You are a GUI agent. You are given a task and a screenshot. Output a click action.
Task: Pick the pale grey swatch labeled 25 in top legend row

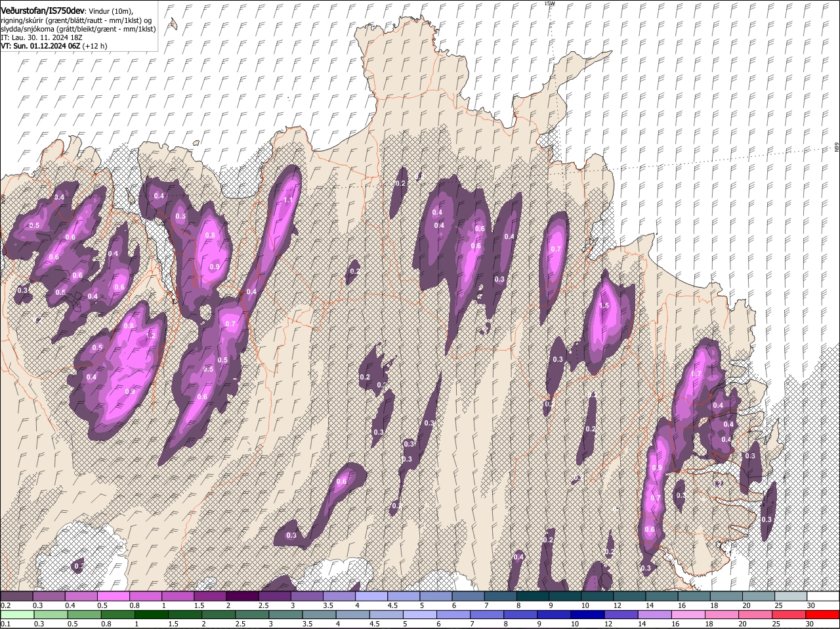791,596
